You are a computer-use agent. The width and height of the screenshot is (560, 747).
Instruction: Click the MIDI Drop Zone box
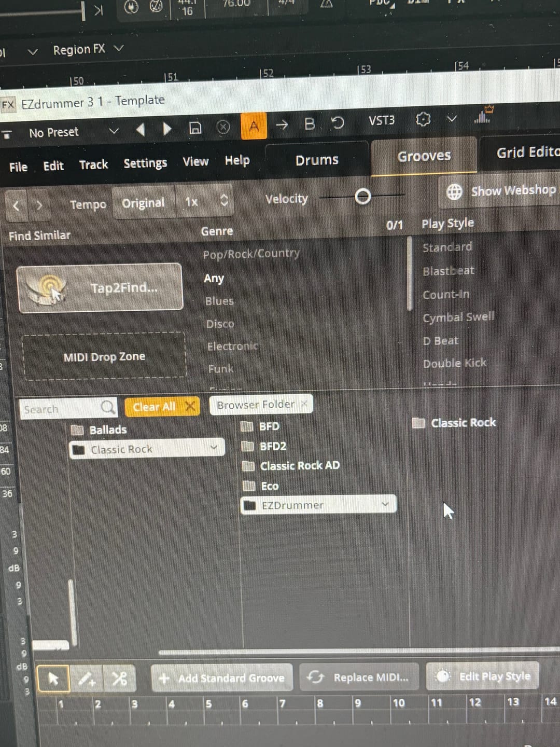104,356
